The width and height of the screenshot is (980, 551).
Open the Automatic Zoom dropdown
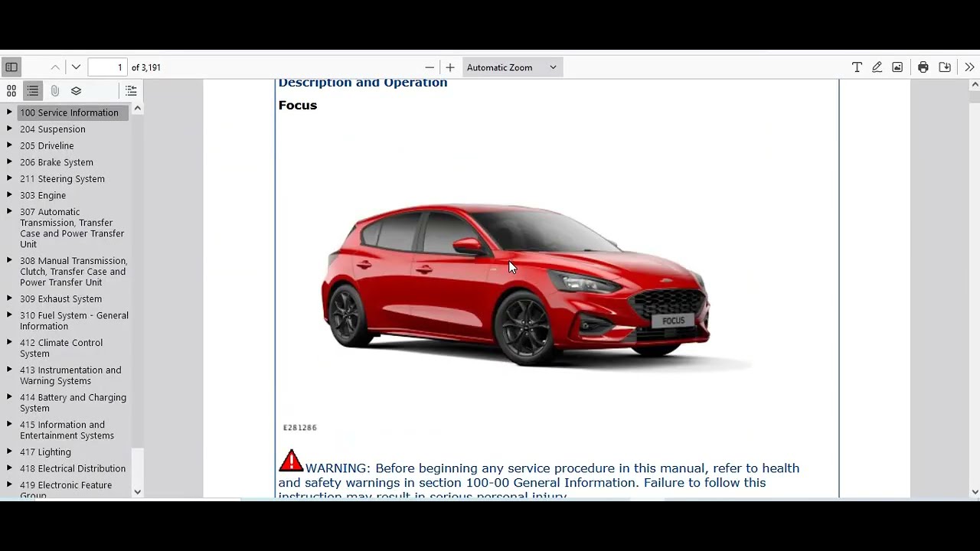point(512,67)
